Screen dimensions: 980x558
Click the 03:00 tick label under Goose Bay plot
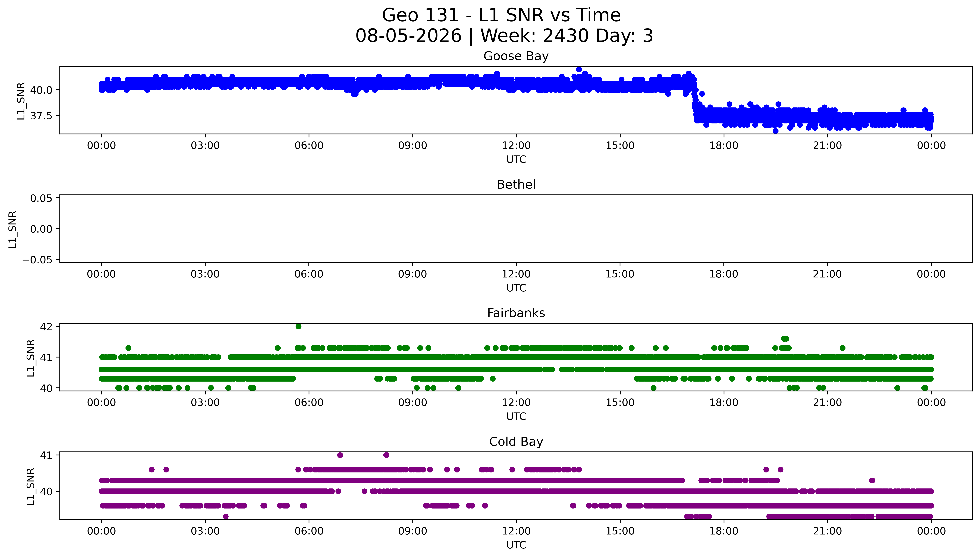[x=205, y=146]
